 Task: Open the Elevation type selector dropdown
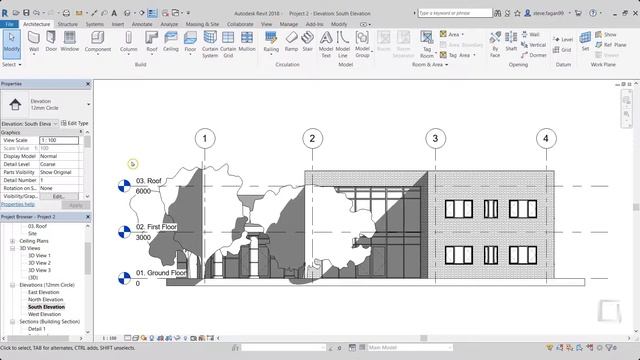(x=89, y=104)
